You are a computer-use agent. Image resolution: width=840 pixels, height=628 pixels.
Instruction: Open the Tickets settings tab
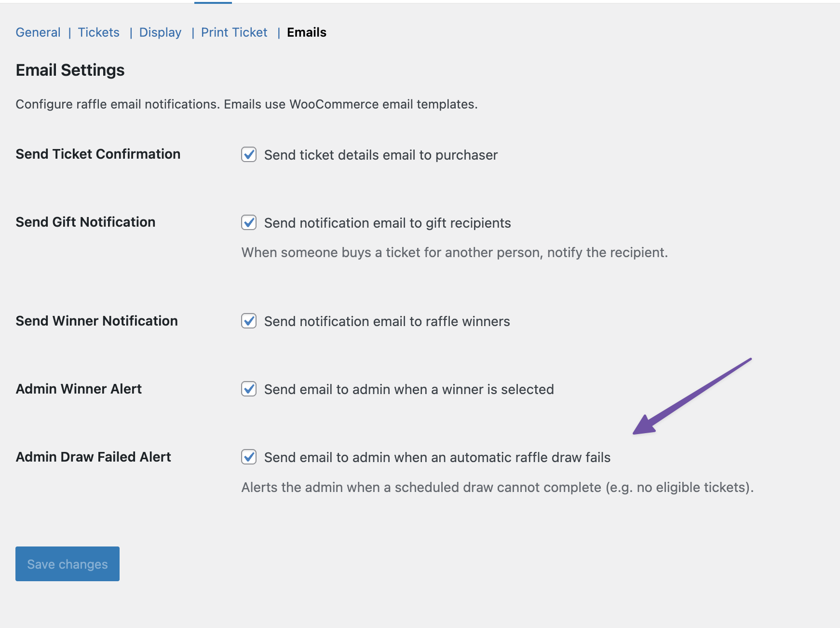click(x=98, y=32)
